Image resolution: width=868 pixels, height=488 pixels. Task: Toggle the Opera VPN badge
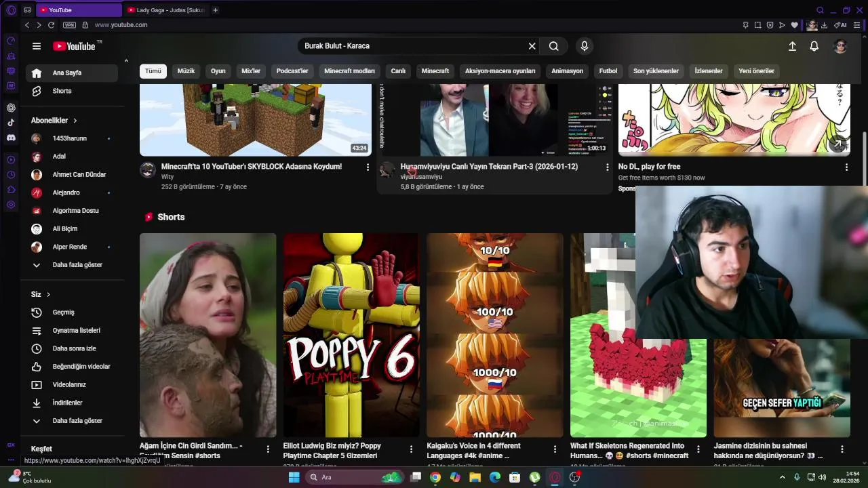69,25
